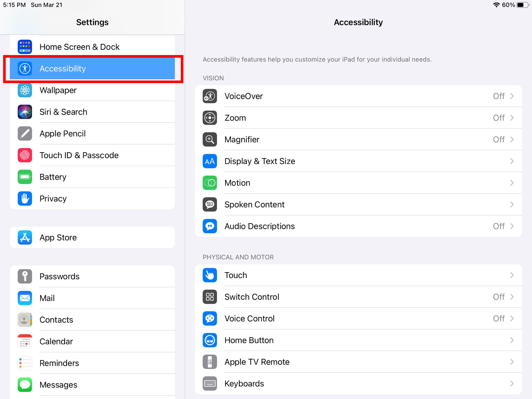Tap the Apple TV Remote icon

pos(210,362)
